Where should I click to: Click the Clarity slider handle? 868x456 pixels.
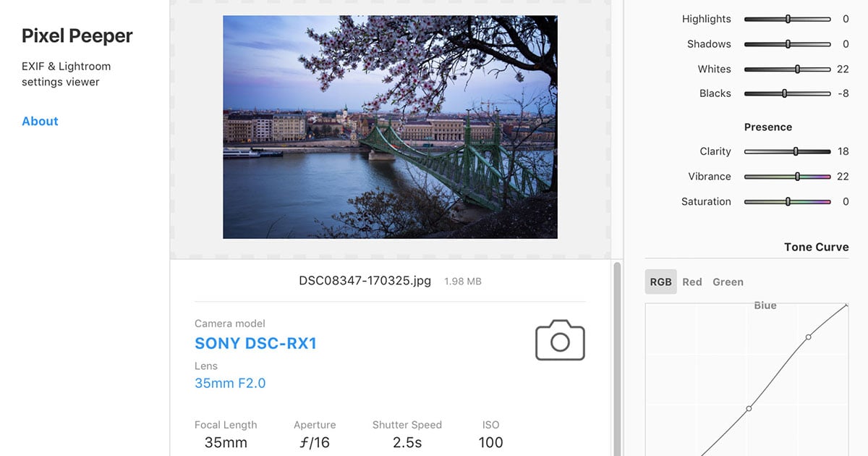[x=796, y=151]
